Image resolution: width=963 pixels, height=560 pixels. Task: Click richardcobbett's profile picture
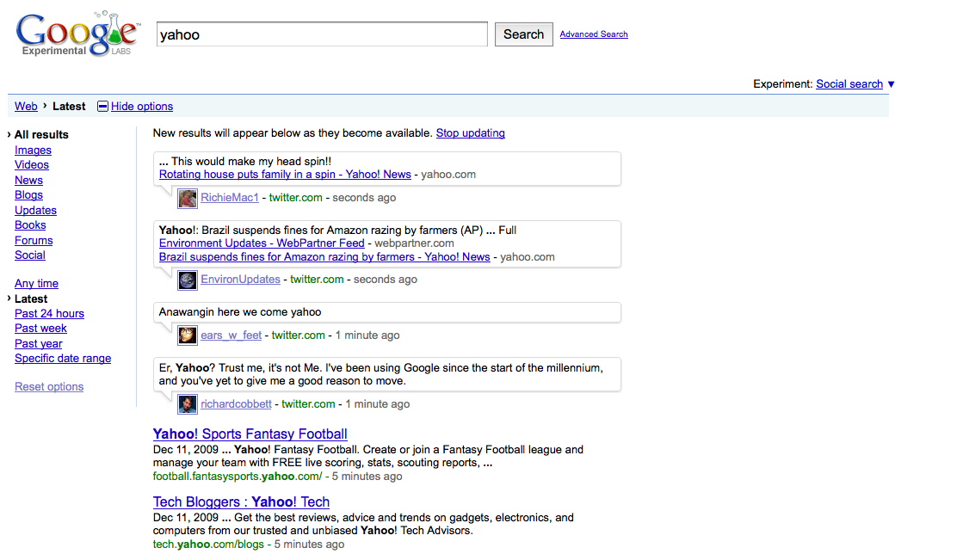click(x=188, y=404)
